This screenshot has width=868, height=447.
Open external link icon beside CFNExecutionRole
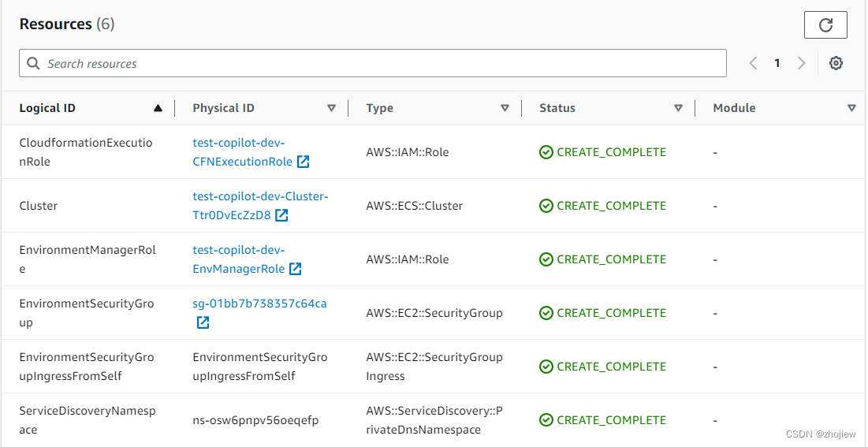coord(303,162)
